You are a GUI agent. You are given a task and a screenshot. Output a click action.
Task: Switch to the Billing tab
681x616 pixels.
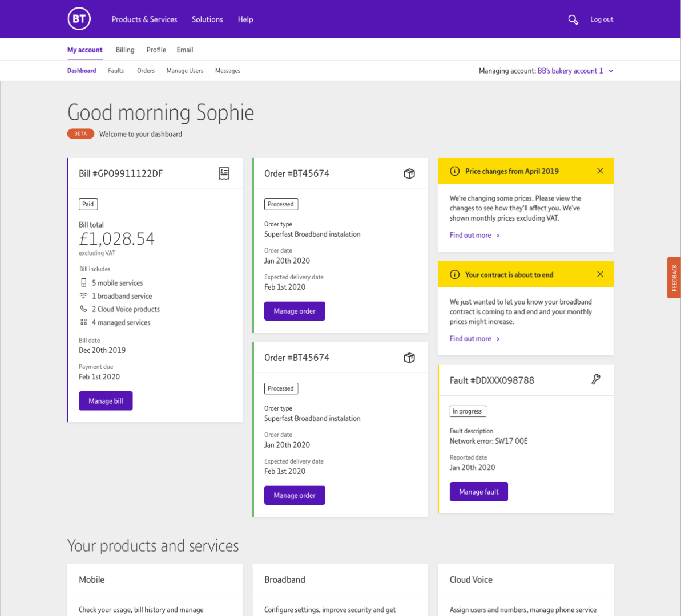[125, 50]
